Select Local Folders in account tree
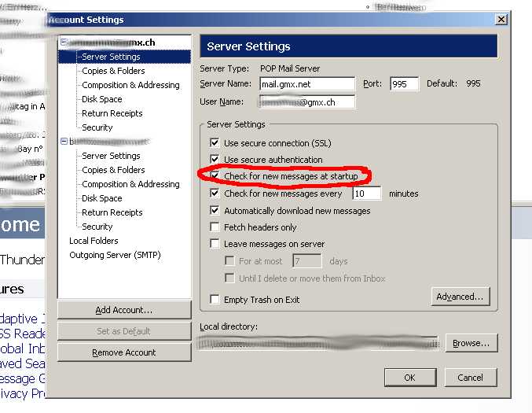 (94, 241)
